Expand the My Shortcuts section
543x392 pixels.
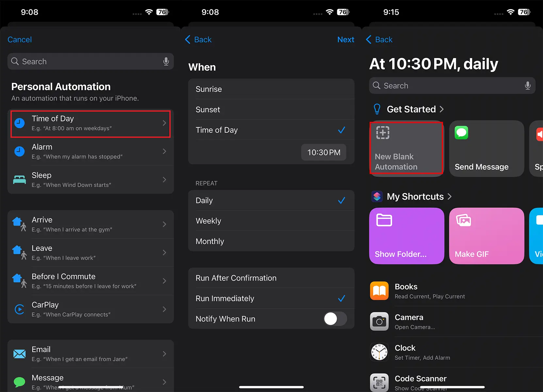(x=419, y=196)
